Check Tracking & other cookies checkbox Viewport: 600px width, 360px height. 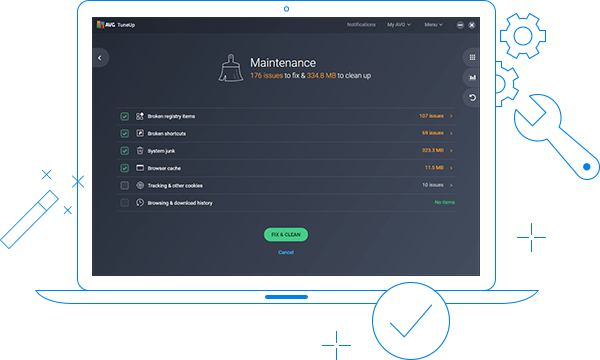point(124,185)
